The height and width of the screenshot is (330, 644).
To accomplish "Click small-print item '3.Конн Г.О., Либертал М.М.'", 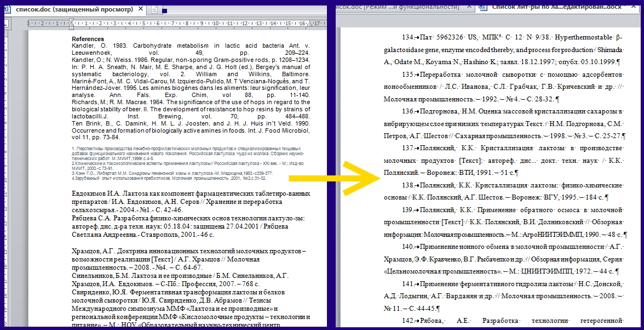I will click(172, 173).
